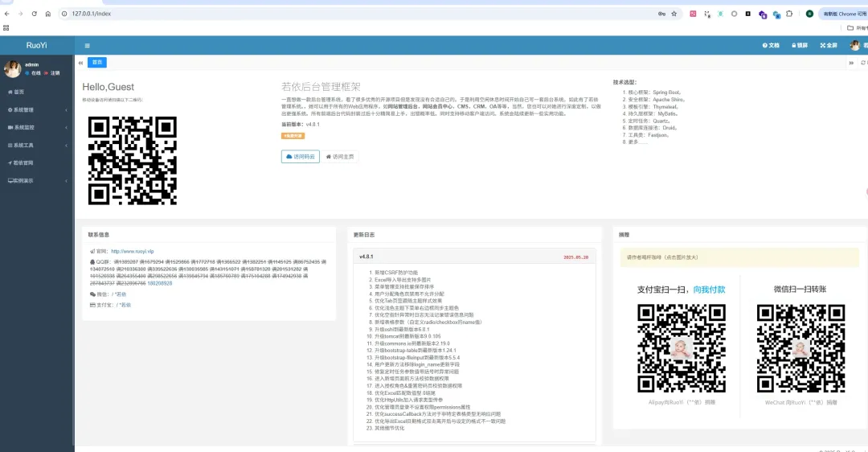The height and width of the screenshot is (452, 868).
Task: Reload the page with browser refresh icon
Action: [35, 14]
